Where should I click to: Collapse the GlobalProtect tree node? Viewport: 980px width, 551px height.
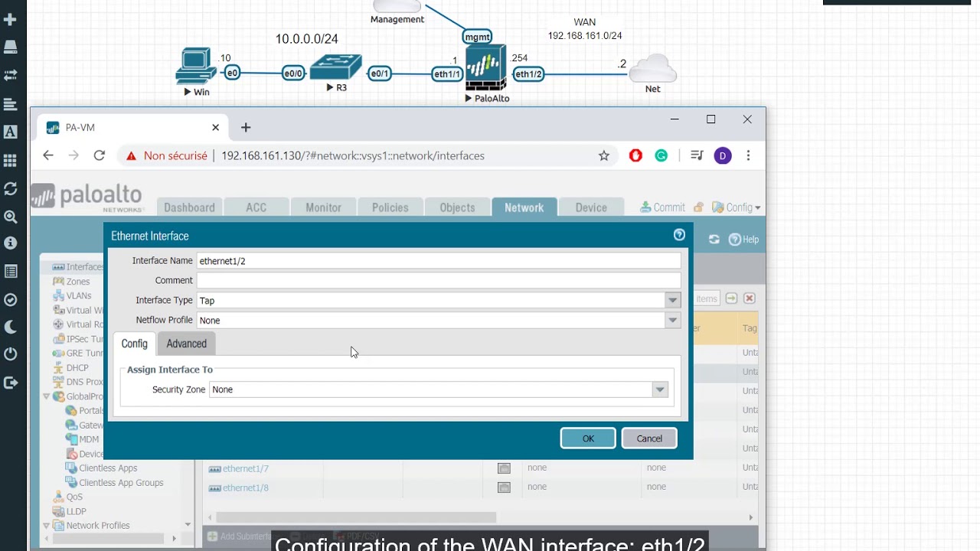tap(47, 396)
